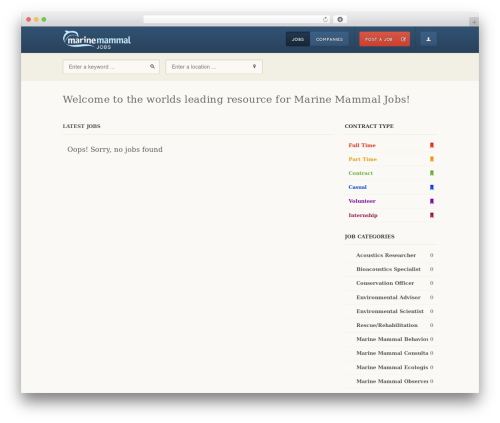Filter by Internship contract type
The image size is (500, 423).
click(363, 215)
